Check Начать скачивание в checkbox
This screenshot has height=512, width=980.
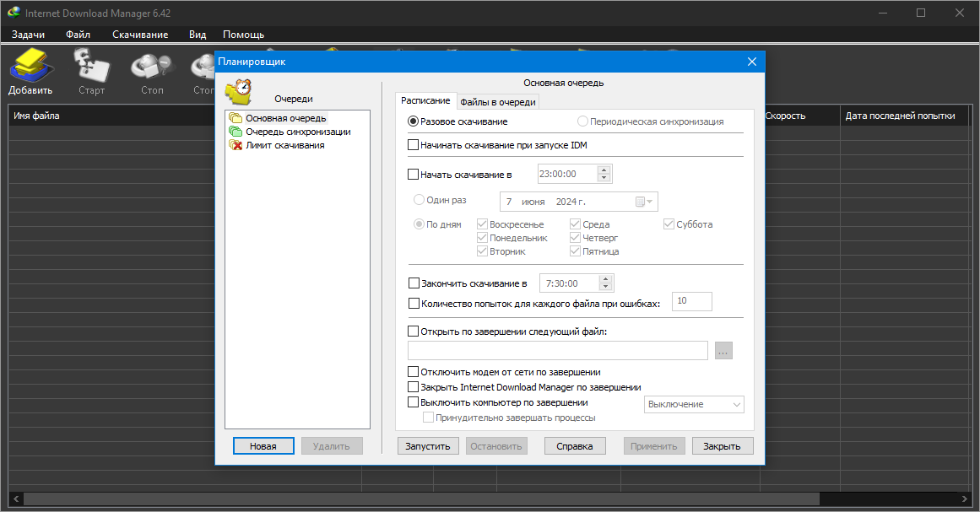pos(413,175)
